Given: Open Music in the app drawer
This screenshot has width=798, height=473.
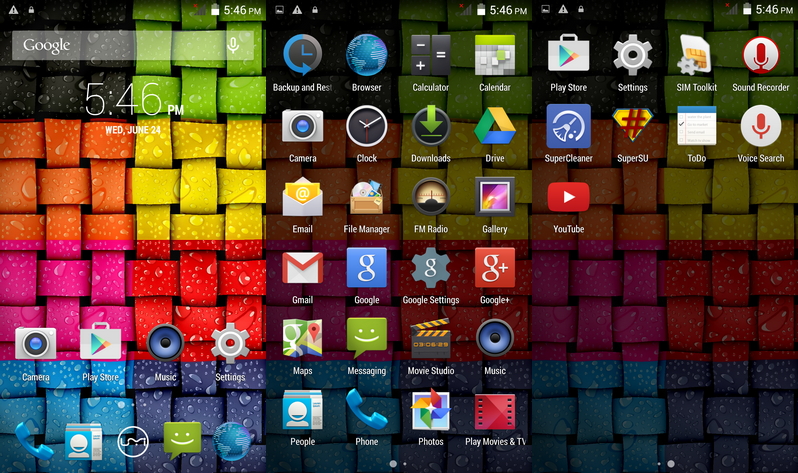Looking at the screenshot, I should point(495,338).
